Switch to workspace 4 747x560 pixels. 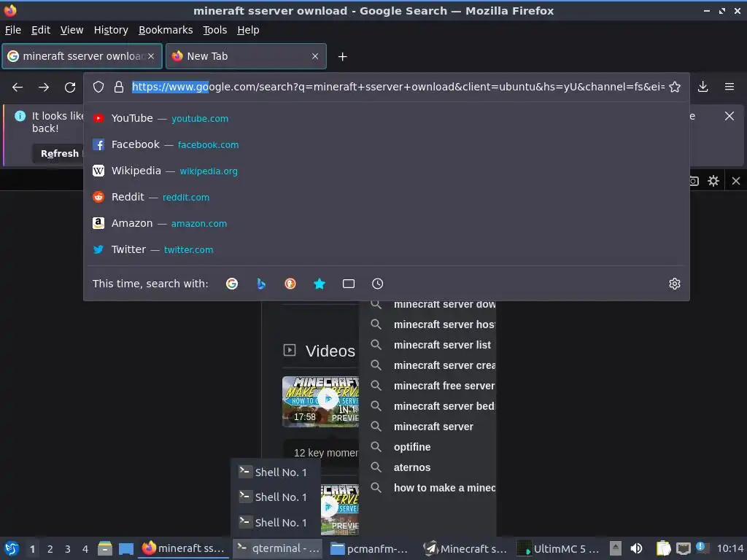pos(85,549)
